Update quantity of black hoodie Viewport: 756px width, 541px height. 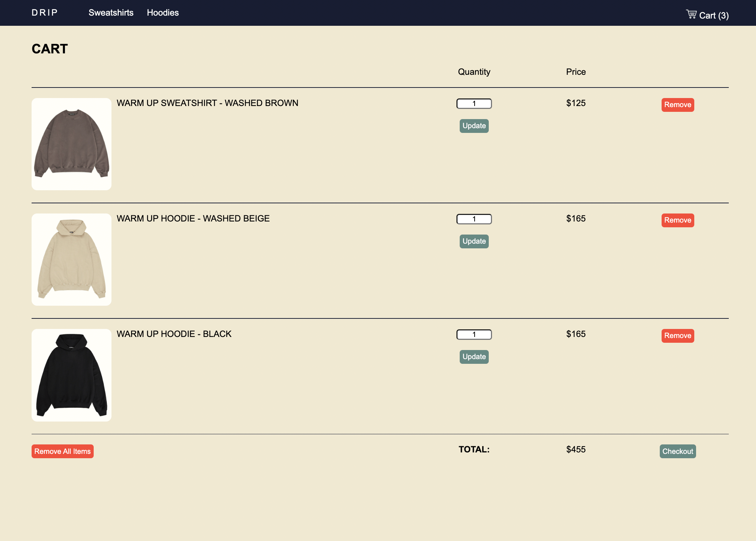pyautogui.click(x=474, y=357)
